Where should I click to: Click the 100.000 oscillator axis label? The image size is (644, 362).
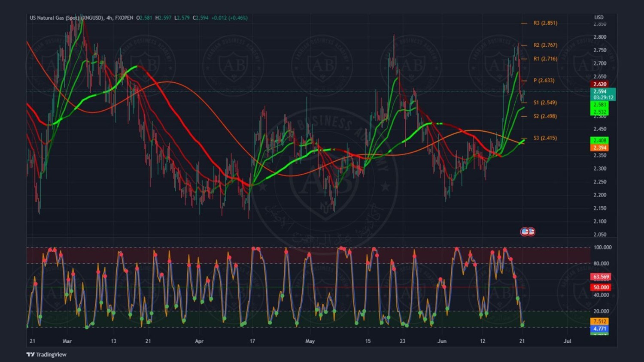coord(602,247)
